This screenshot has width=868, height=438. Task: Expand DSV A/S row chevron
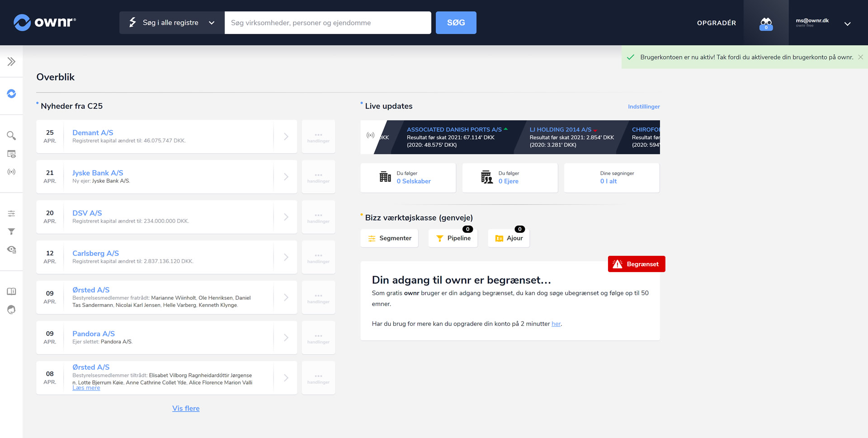(286, 217)
